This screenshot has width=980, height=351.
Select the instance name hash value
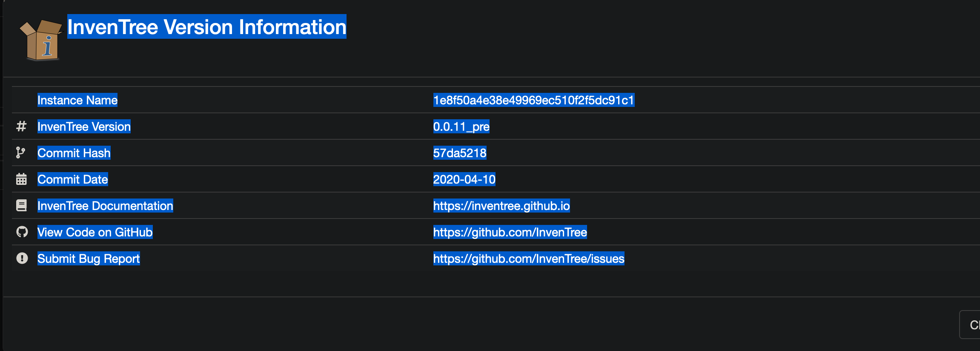(x=533, y=100)
